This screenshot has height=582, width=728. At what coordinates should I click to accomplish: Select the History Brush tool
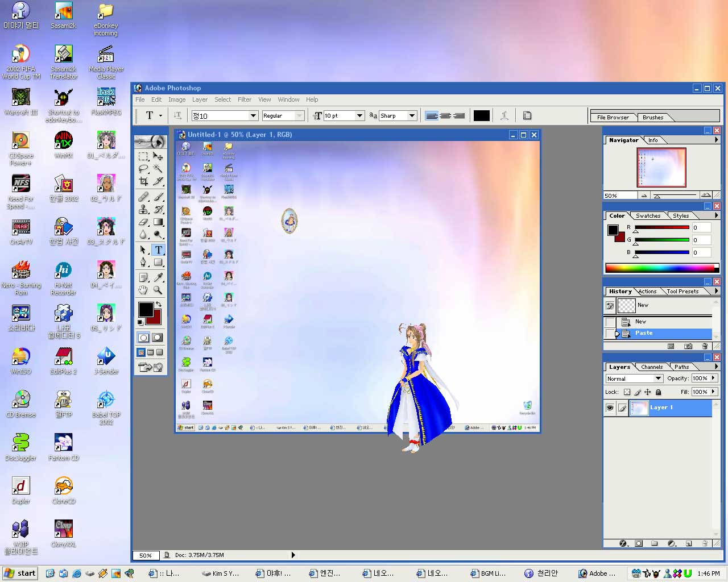pyautogui.click(x=158, y=209)
